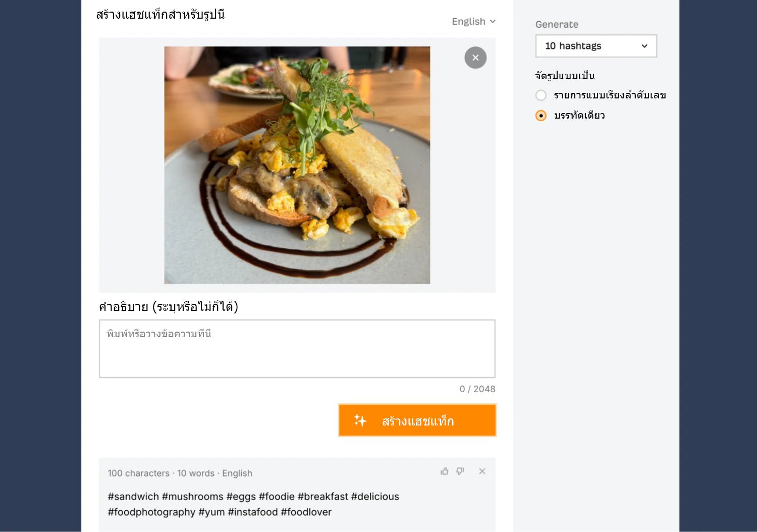Click the arrow in 10 hashtags box
The image size is (757, 532).
tap(644, 46)
